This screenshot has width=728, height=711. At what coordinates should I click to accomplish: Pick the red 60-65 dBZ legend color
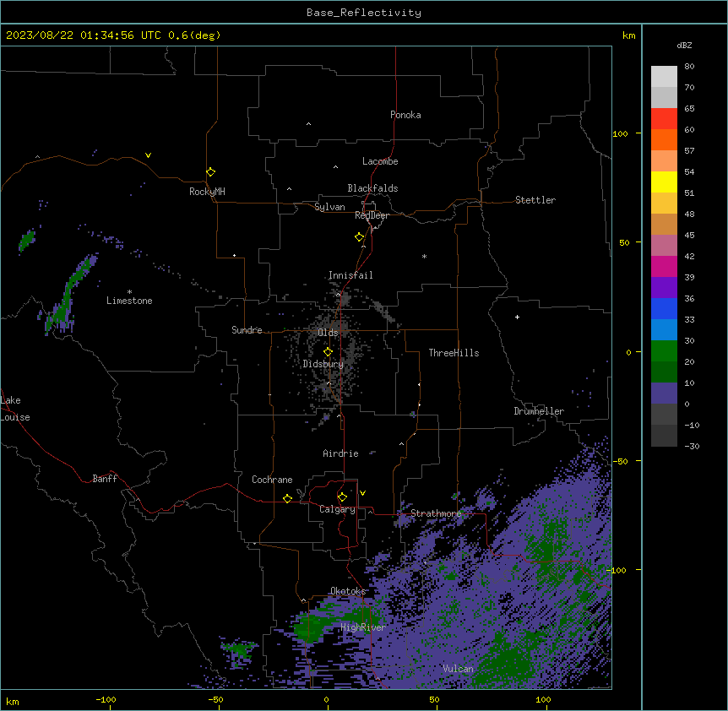(x=664, y=119)
